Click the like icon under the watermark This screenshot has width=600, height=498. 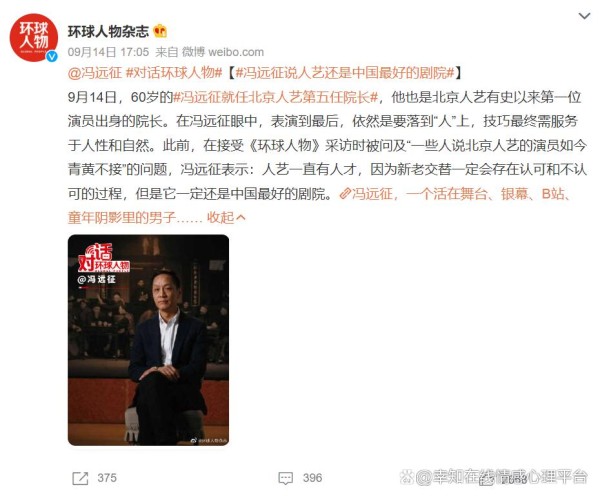click(487, 479)
